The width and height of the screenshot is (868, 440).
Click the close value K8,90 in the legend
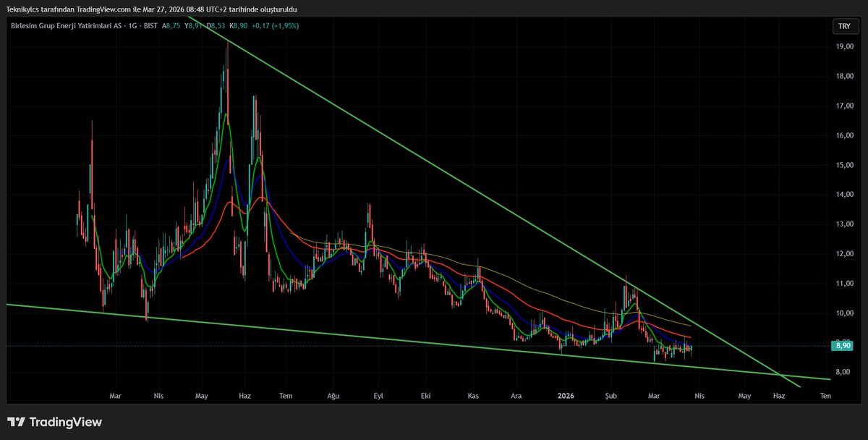[x=239, y=25]
